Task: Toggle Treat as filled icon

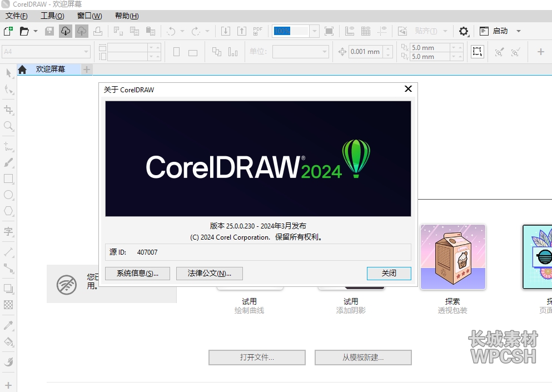Action: pyautogui.click(x=478, y=52)
